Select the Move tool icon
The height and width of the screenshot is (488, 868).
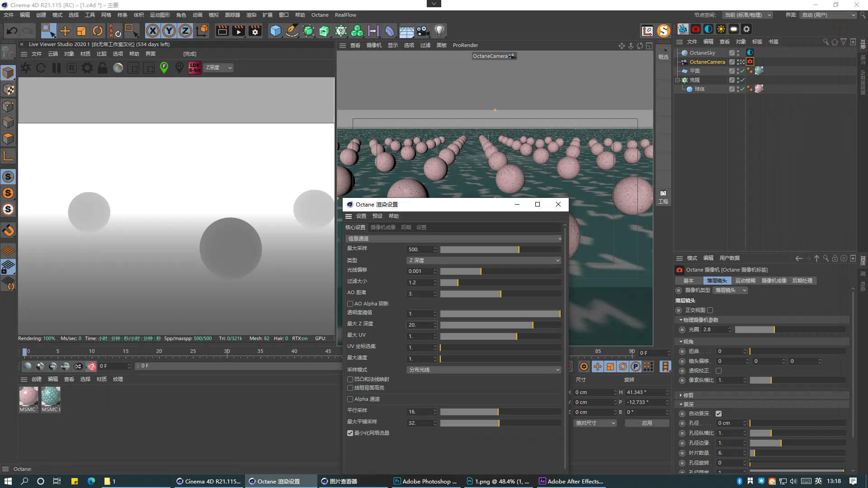(x=65, y=31)
